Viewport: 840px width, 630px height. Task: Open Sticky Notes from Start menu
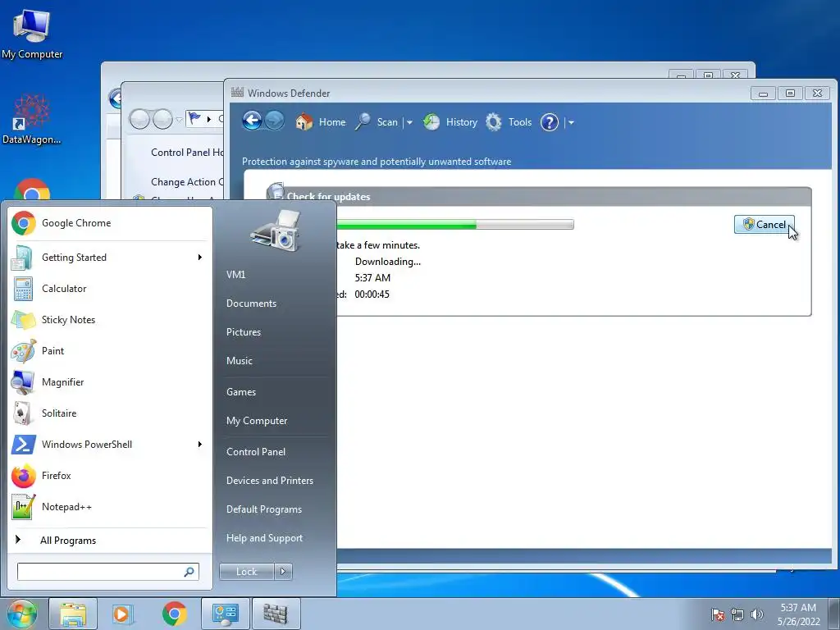point(107,319)
